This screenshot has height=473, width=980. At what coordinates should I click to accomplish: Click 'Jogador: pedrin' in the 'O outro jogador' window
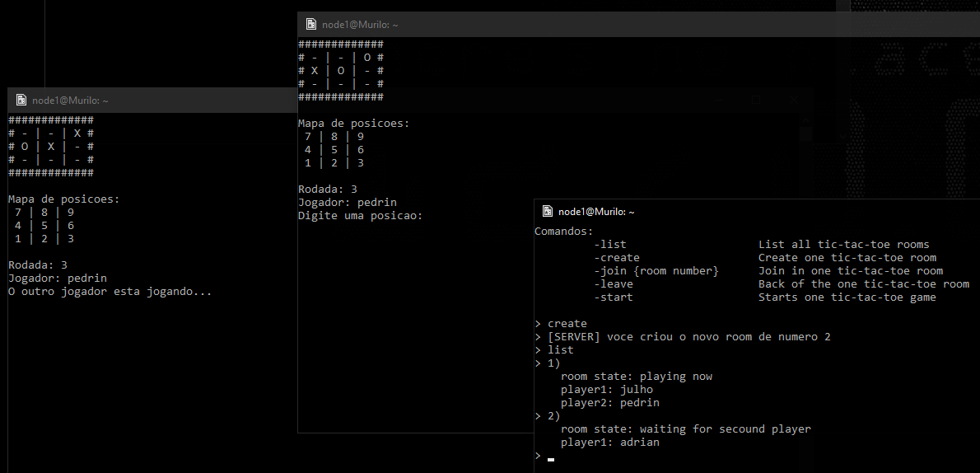coord(58,279)
